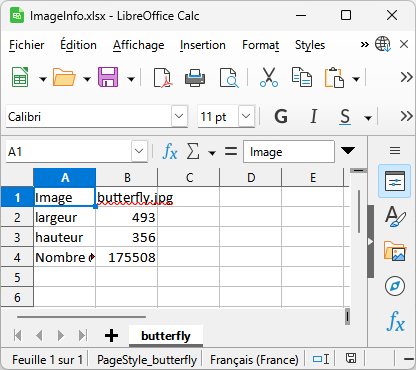Click the Cut scissors icon
Image resolution: width=416 pixels, height=370 pixels.
point(269,78)
